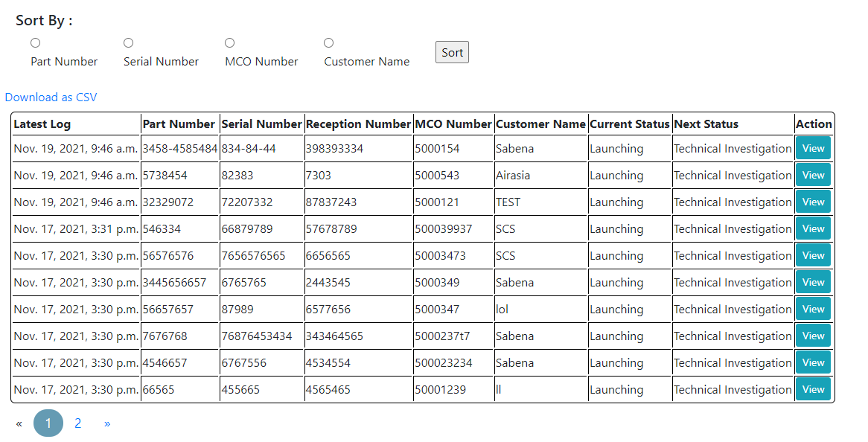View the record with part number 4546657
868x442 pixels.
click(813, 362)
